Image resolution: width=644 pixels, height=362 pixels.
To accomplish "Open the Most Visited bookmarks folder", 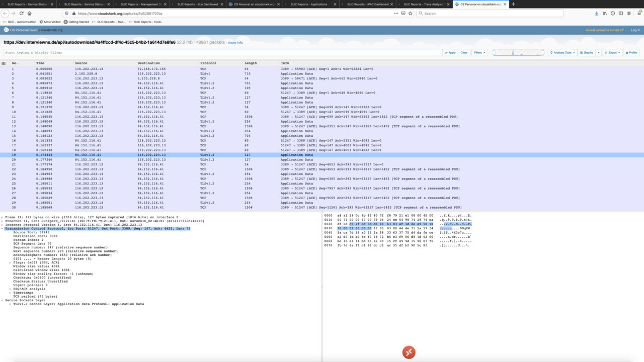I will tap(50, 22).
